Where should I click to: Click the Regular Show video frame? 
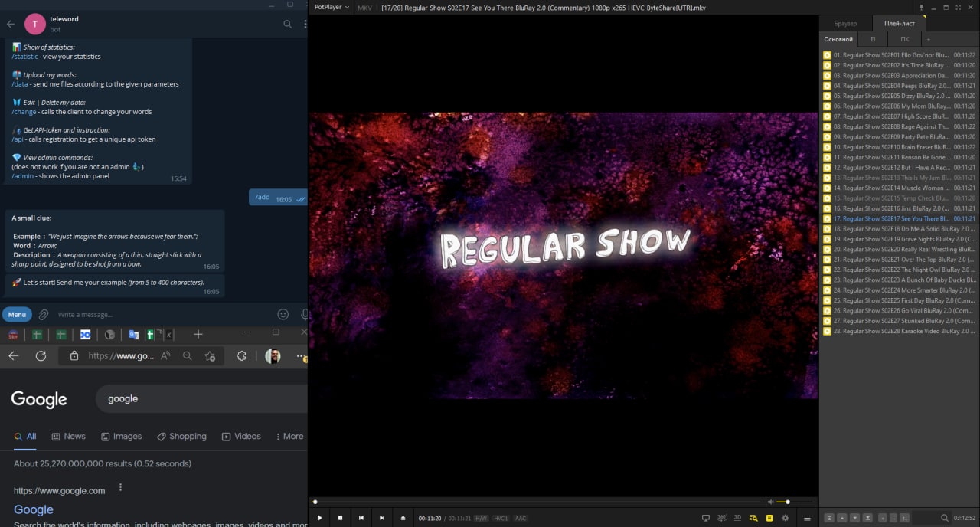(563, 255)
